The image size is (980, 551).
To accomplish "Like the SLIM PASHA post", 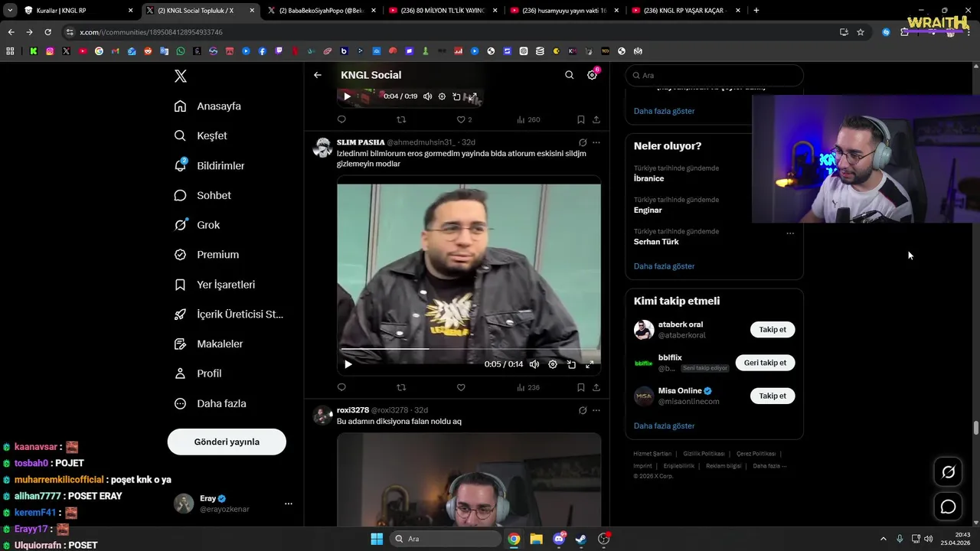I will [x=461, y=387].
